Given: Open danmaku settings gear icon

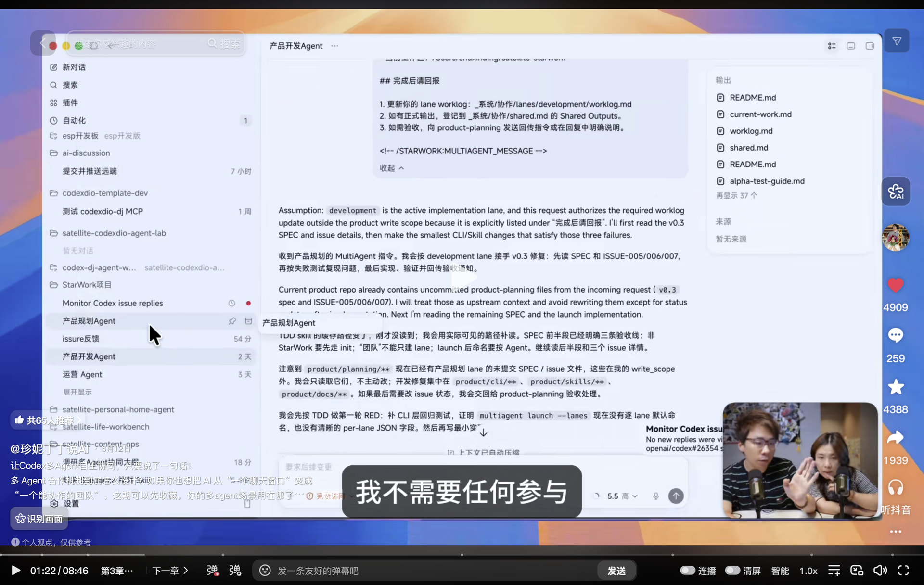Looking at the screenshot, I should (235, 571).
